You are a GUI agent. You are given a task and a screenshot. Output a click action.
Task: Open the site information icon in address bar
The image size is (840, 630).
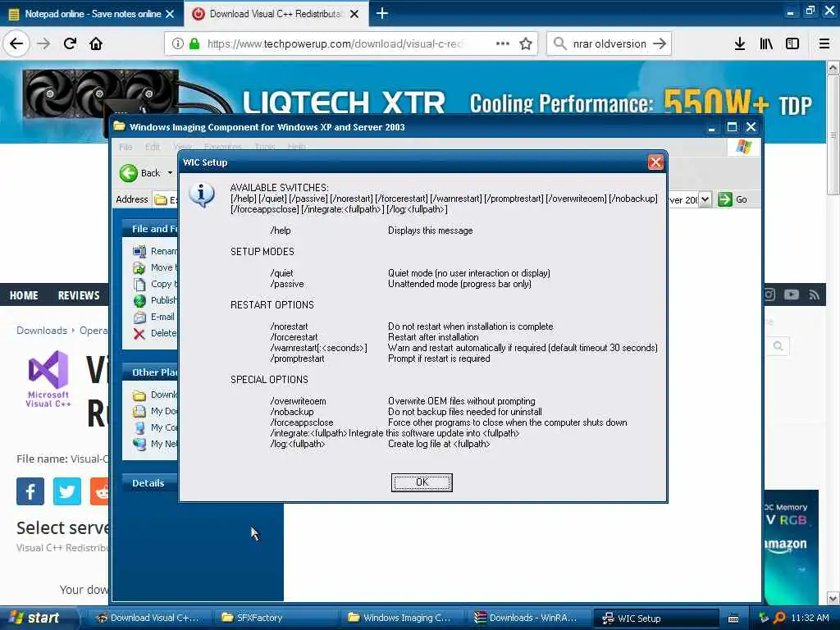(178, 43)
